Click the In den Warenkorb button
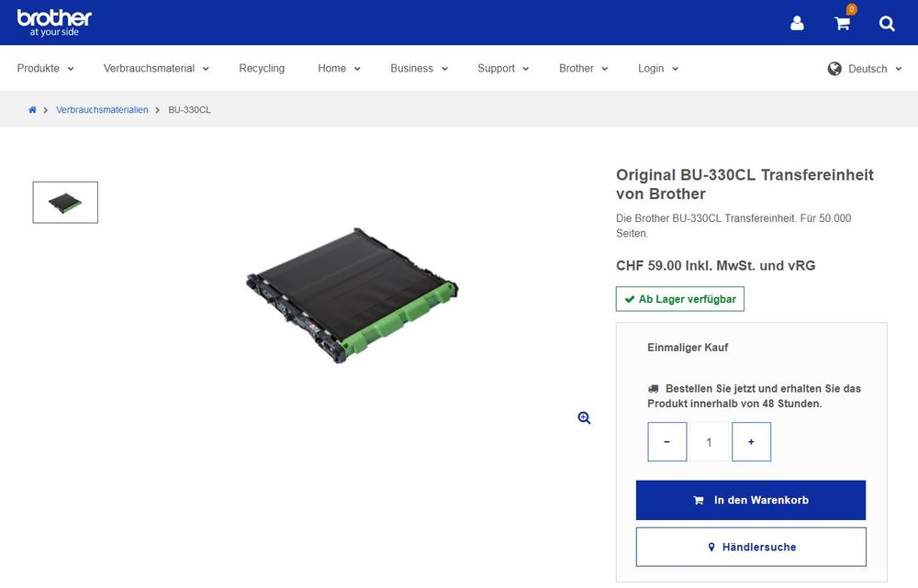The height and width of the screenshot is (588, 918). pyautogui.click(x=751, y=500)
